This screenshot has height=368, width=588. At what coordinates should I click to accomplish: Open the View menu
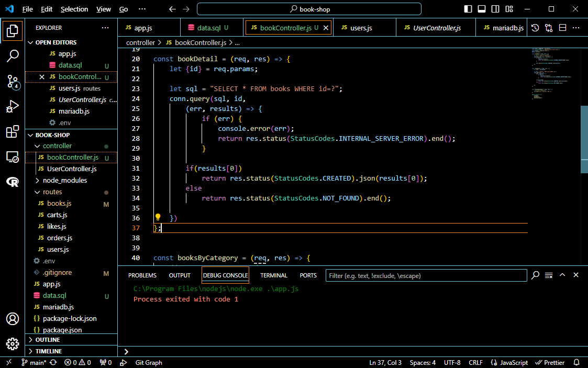[104, 9]
